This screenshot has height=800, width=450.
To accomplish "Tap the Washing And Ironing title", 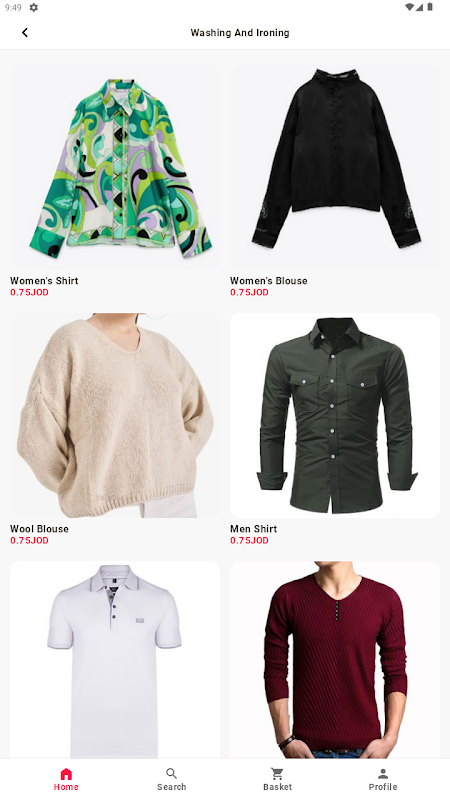I will (x=240, y=33).
